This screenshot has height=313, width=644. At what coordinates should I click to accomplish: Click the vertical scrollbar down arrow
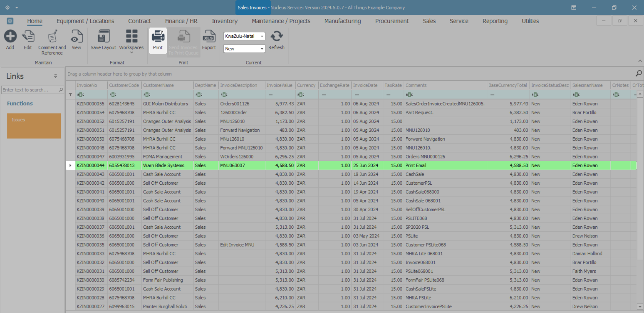coord(640,306)
